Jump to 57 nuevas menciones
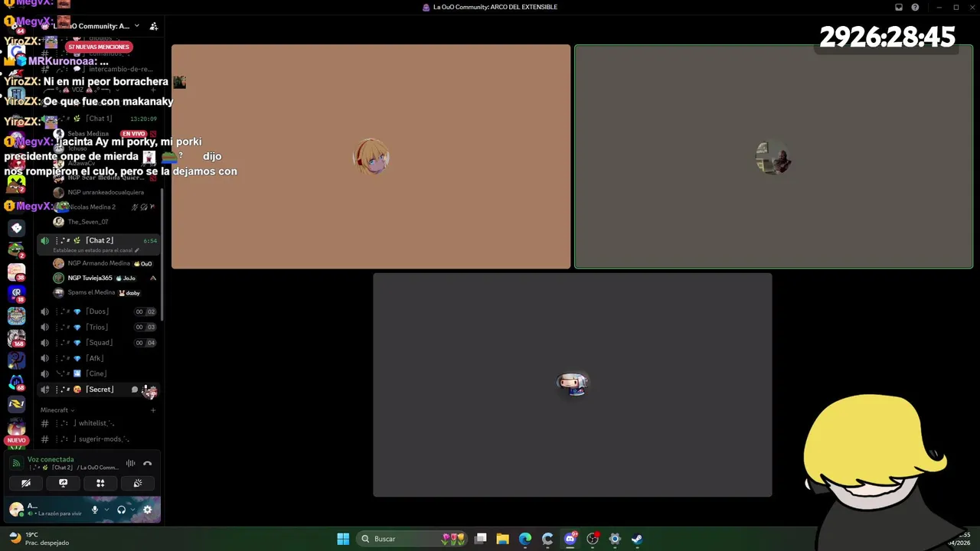The width and height of the screenshot is (980, 551). coord(99,47)
